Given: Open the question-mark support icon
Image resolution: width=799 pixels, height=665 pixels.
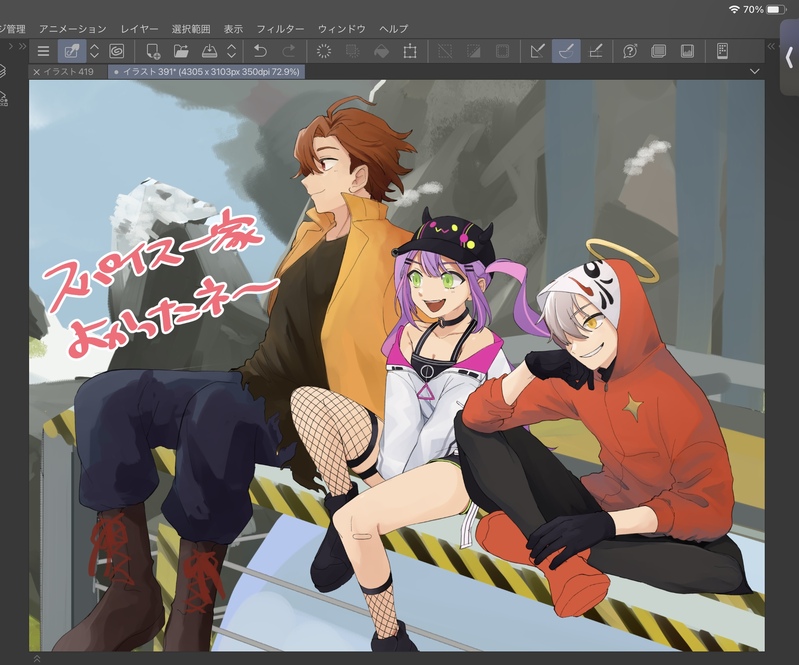Looking at the screenshot, I should click(630, 51).
